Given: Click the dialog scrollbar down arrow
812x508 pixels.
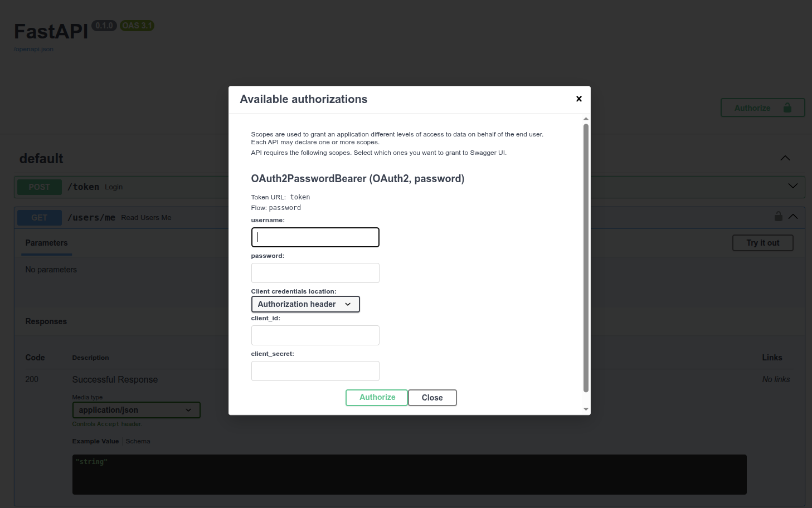Looking at the screenshot, I should [x=586, y=409].
